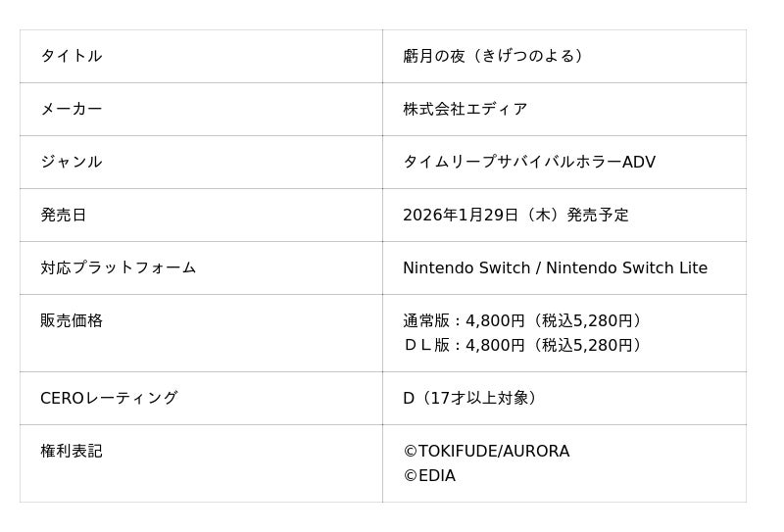Select the D（17才以上対象）rating value
Image resolution: width=784 pixels, height=532 pixels.
(x=471, y=398)
